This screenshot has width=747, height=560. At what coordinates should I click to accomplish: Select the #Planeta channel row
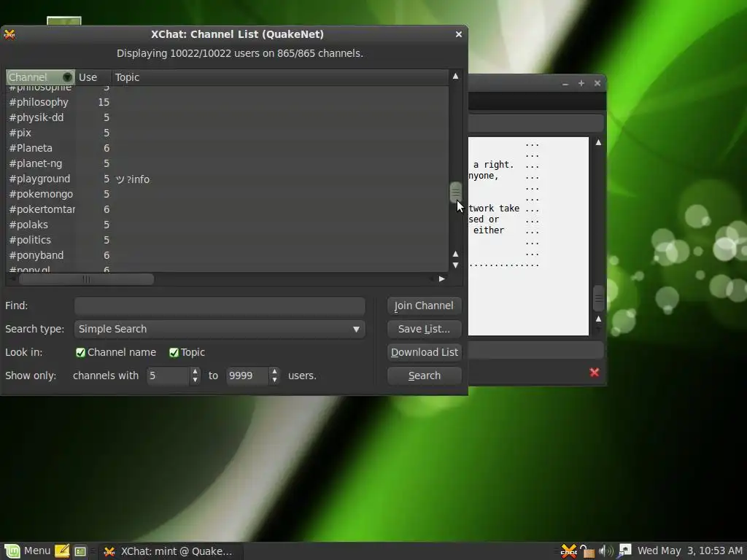[227, 148]
